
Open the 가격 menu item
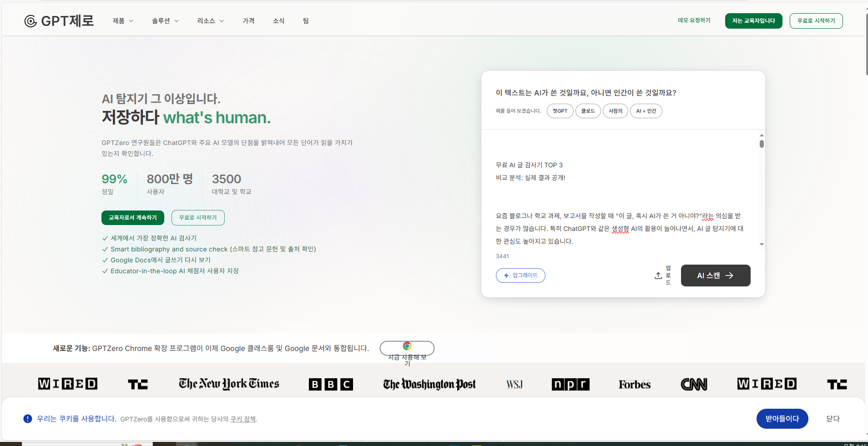(x=248, y=21)
